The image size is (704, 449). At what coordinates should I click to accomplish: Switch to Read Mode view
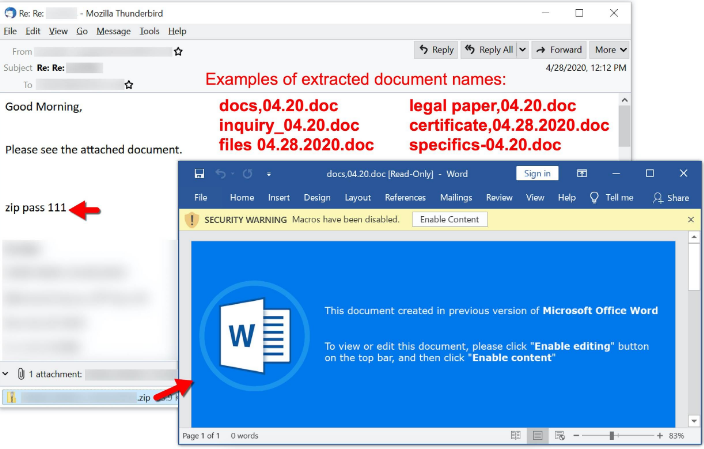pyautogui.click(x=516, y=436)
